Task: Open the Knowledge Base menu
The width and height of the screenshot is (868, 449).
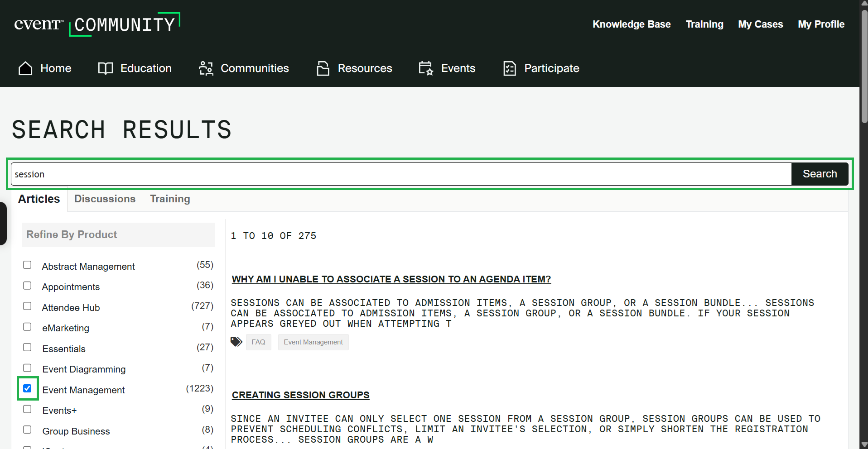Action: click(632, 24)
